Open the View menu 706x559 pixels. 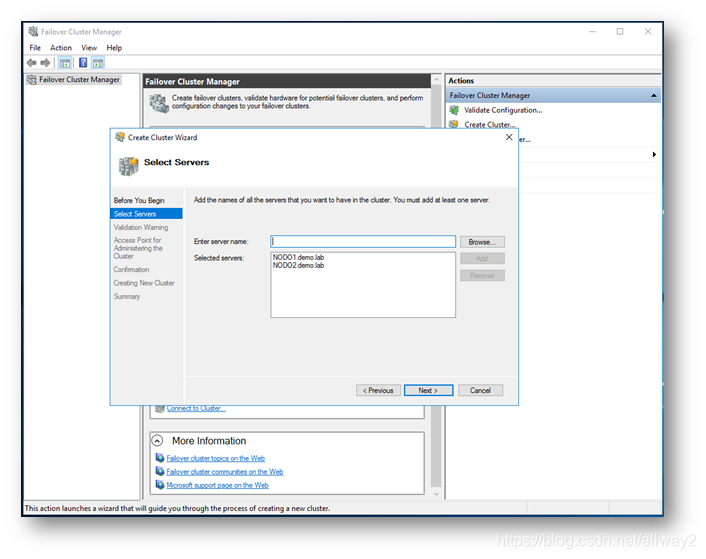pos(89,48)
